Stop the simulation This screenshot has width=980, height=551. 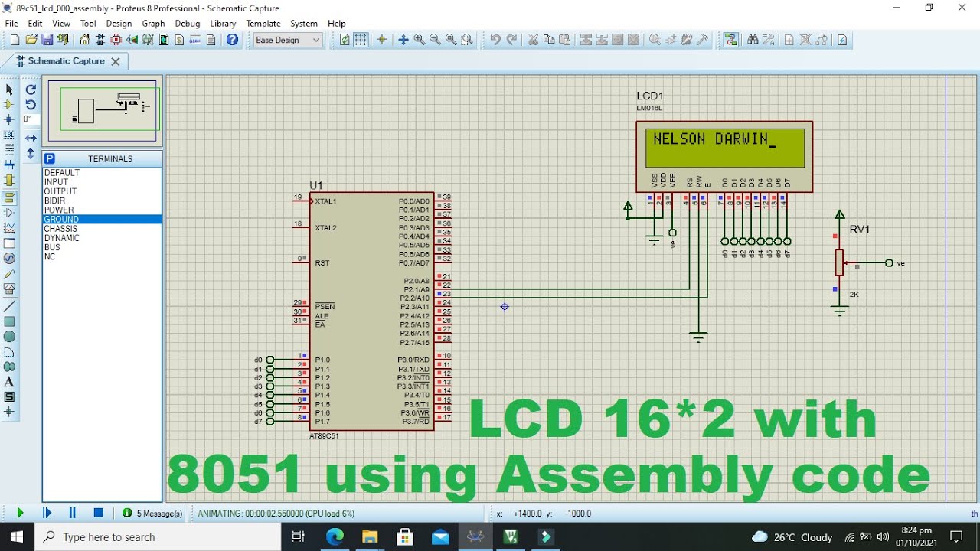point(99,513)
